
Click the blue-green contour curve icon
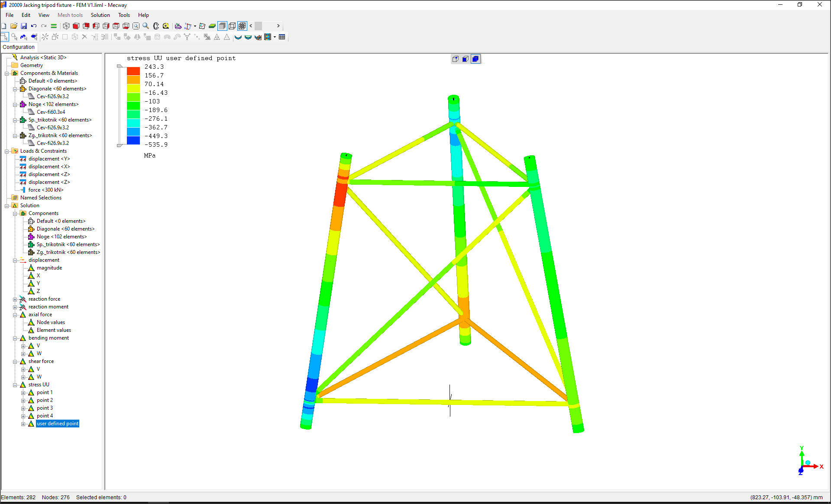coord(248,37)
